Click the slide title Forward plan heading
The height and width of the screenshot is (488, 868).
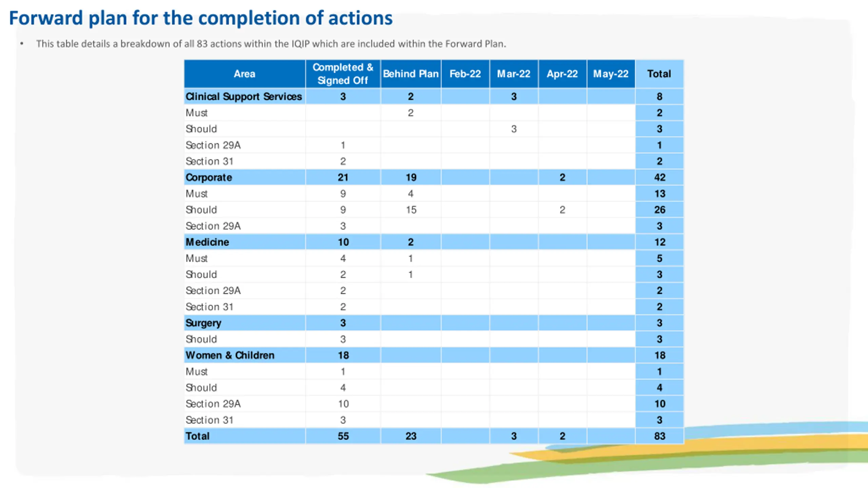click(x=201, y=18)
